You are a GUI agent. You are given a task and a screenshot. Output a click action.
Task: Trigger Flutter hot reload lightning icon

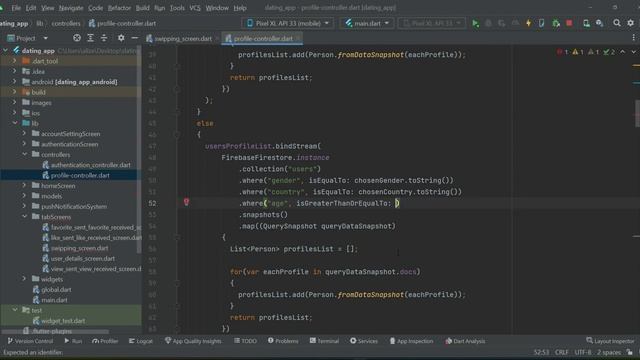(529, 23)
